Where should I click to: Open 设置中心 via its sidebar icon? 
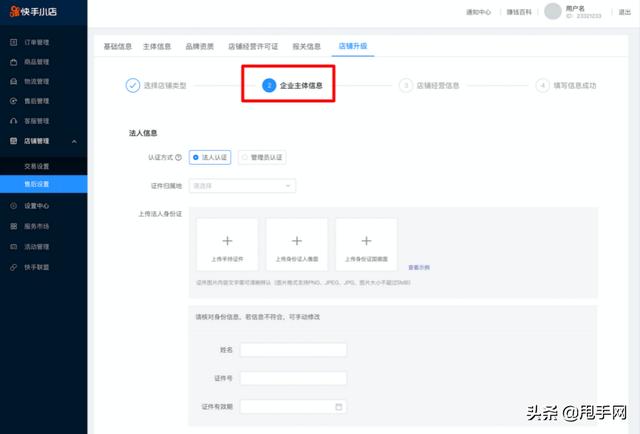13,206
